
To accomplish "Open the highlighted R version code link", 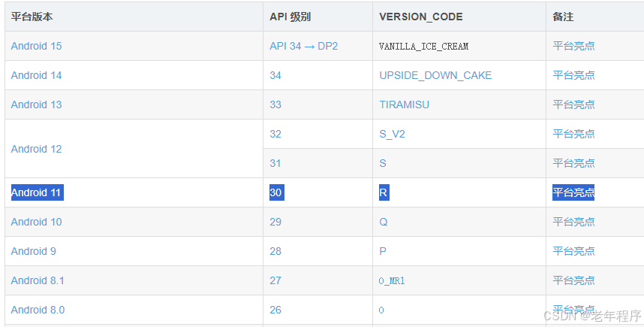I will pyautogui.click(x=384, y=192).
